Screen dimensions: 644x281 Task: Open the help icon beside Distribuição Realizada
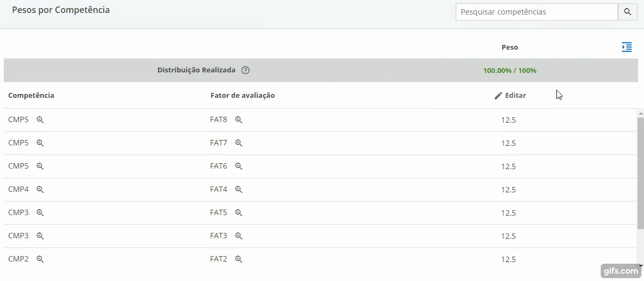point(245,70)
